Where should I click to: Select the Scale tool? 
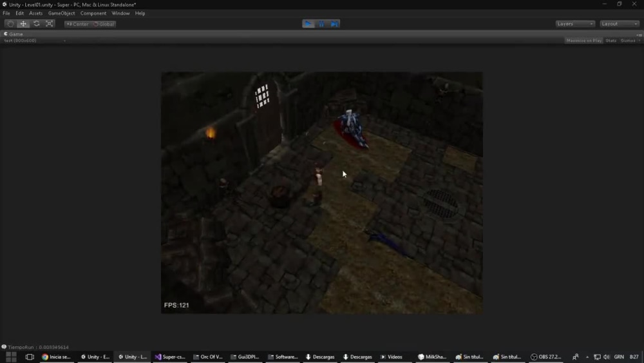coord(50,24)
